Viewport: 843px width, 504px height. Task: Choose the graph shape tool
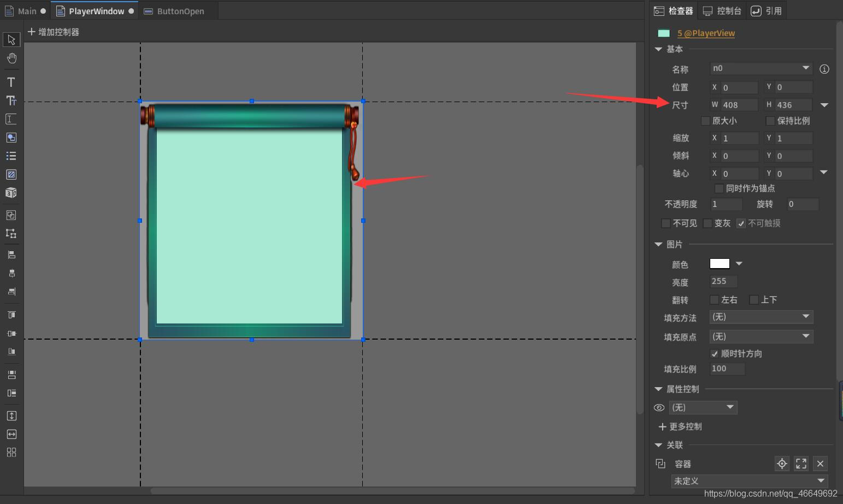11,138
